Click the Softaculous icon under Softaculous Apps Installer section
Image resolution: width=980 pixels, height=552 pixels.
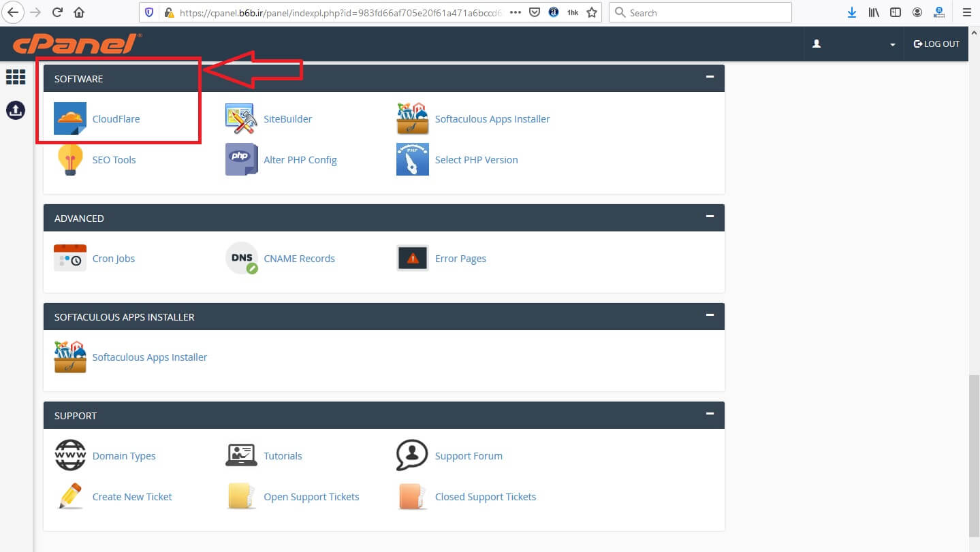coord(70,357)
